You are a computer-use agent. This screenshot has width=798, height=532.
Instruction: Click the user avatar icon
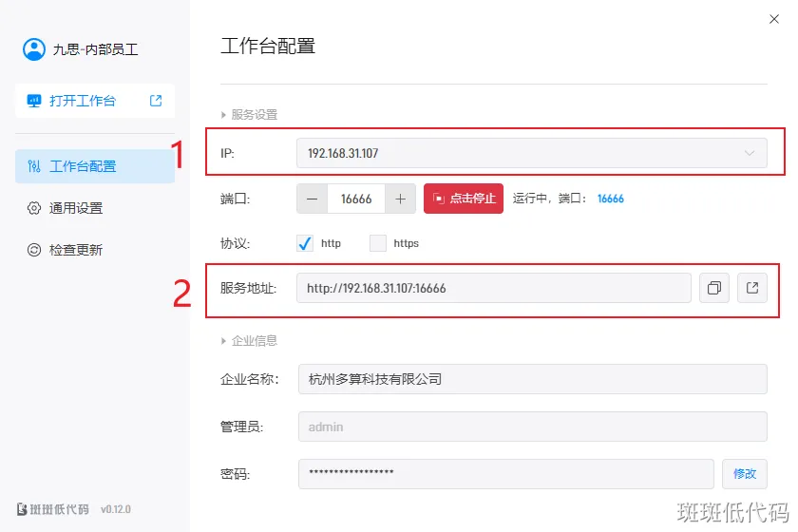coord(34,49)
